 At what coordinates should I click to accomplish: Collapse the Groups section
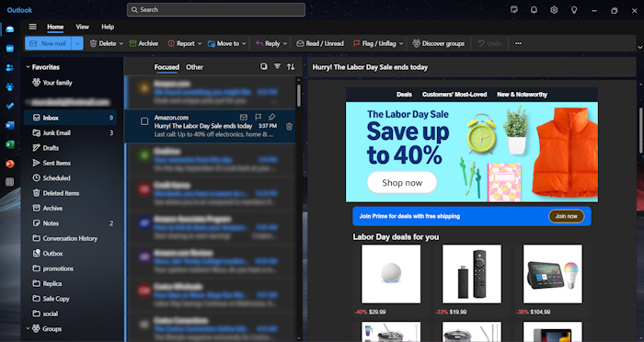click(x=28, y=328)
